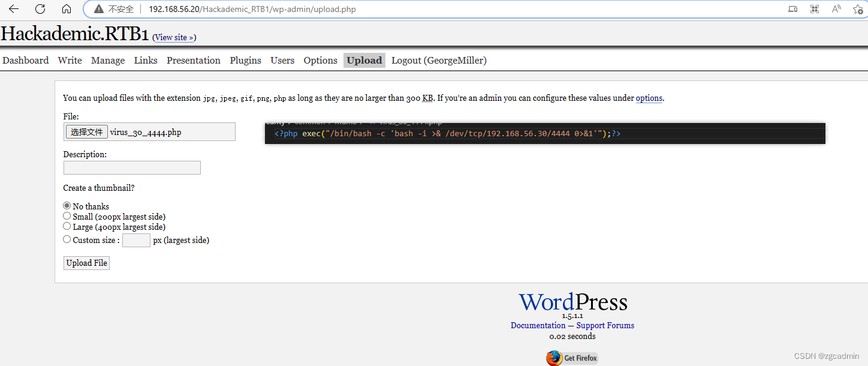The image size is (868, 366).
Task: Click the browser address bar URL
Action: coord(252,9)
